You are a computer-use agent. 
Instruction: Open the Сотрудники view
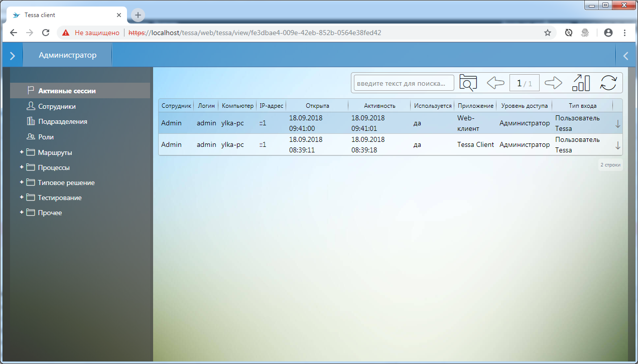click(x=57, y=106)
